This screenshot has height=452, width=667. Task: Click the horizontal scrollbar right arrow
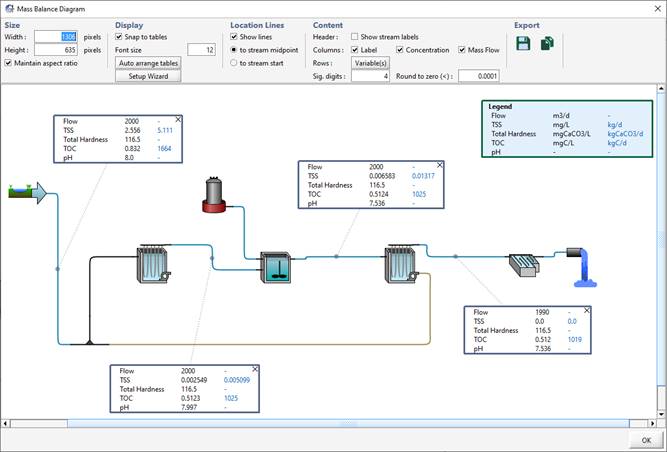pyautogui.click(x=653, y=424)
